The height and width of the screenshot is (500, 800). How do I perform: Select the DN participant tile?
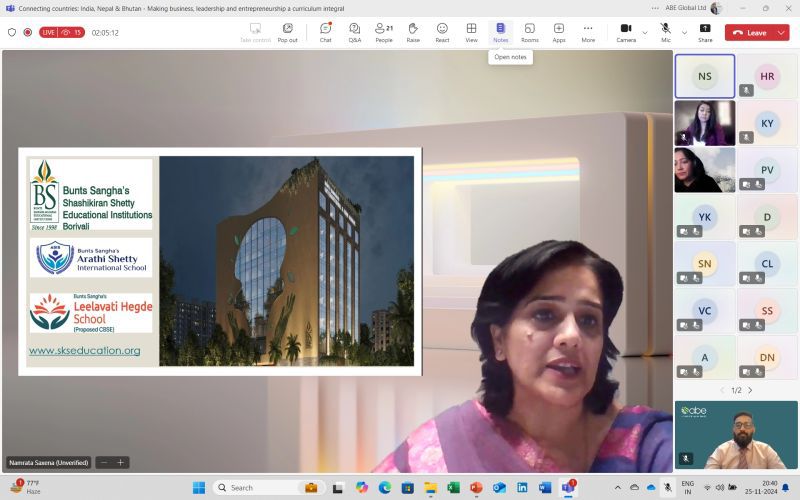pos(767,357)
